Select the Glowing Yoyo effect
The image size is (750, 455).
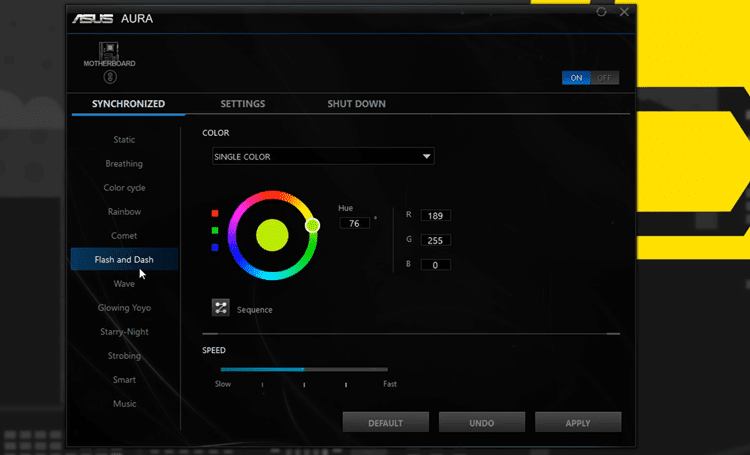(124, 308)
